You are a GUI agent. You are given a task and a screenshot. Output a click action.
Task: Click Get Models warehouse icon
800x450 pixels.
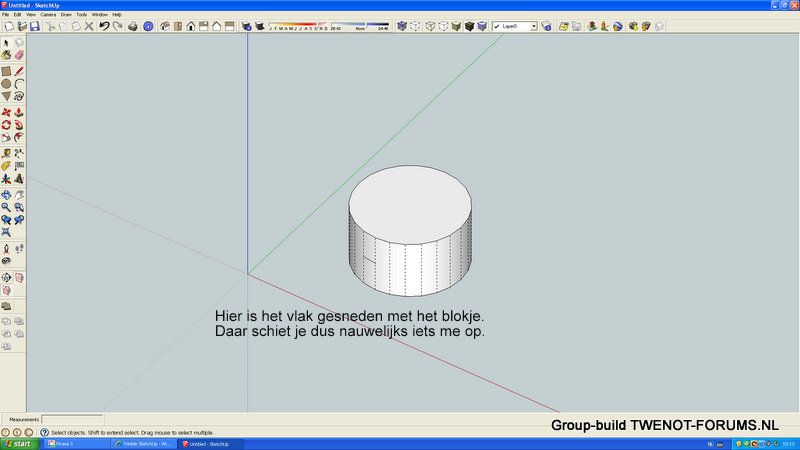click(633, 26)
